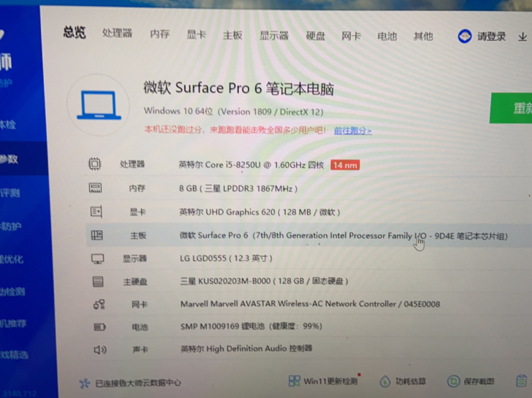Click the 前往跑分 link
The image size is (532, 398).
coord(353,131)
